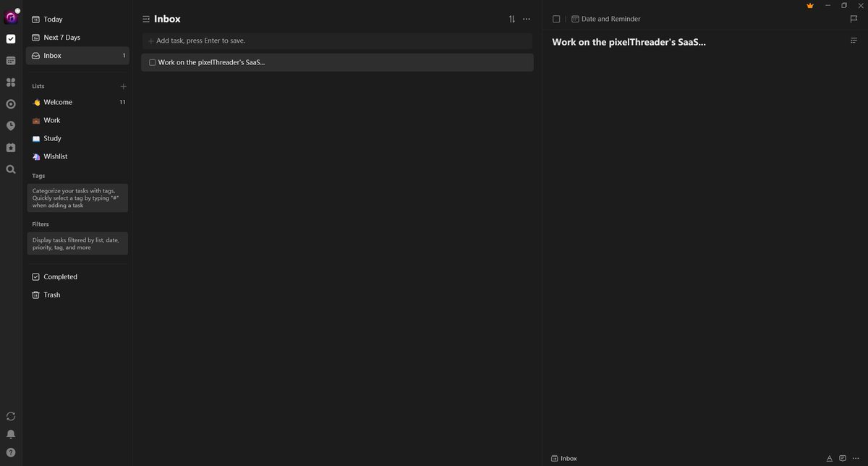Click the Sync icon in left rail
The height and width of the screenshot is (466, 868).
point(11,416)
